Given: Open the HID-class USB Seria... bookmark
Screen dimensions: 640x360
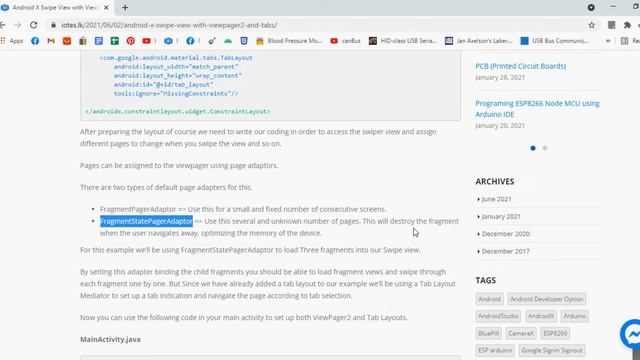Looking at the screenshot, I should tap(402, 41).
